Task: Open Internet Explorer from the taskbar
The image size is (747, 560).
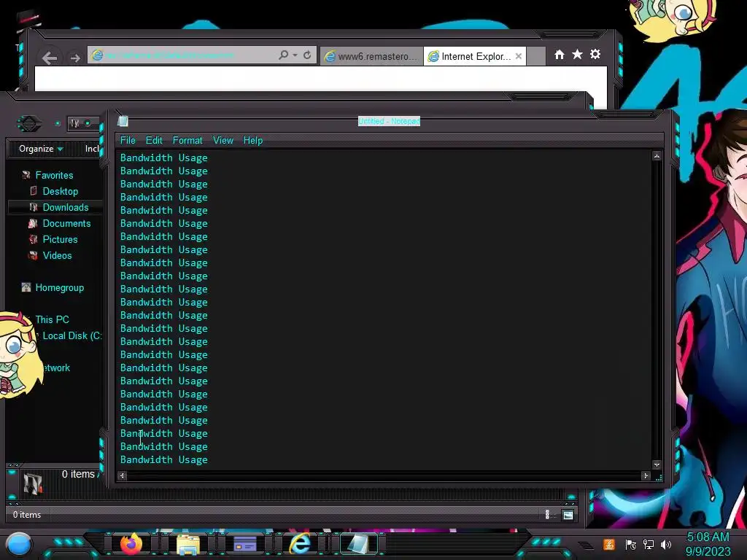Action: (x=301, y=543)
